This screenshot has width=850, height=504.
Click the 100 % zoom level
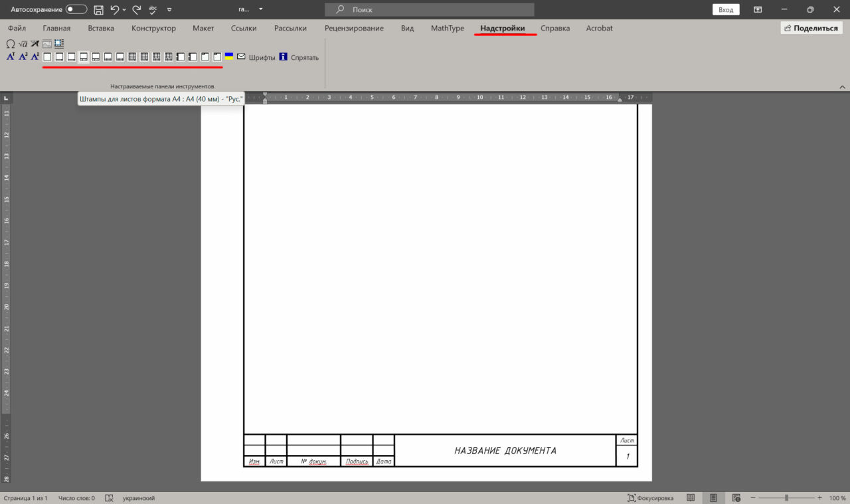tap(837, 498)
